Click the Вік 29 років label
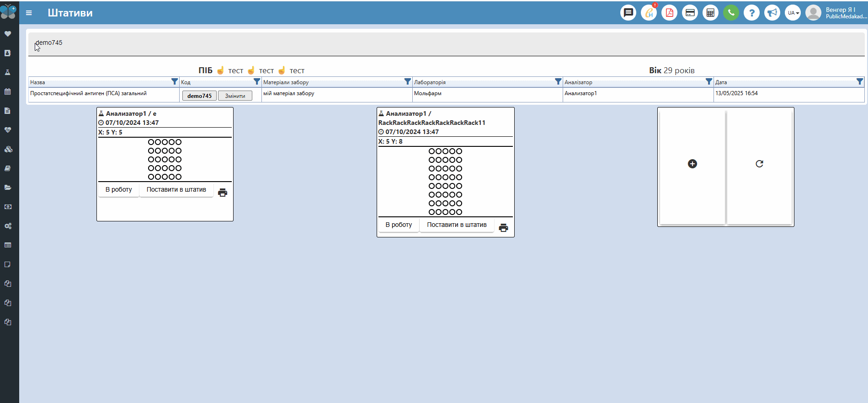 pos(672,70)
